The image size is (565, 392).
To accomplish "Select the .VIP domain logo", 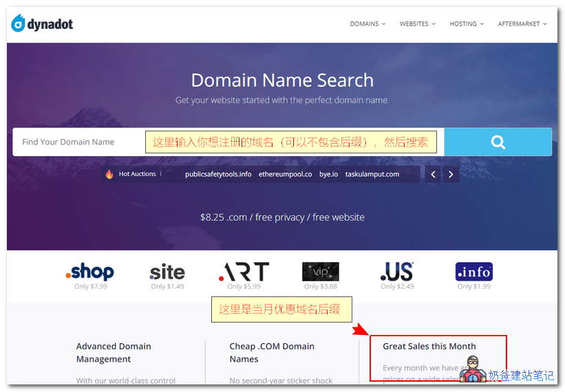I will [320, 272].
